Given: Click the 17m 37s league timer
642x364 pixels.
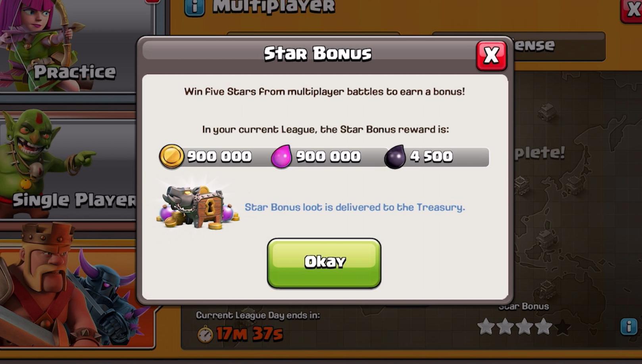Looking at the screenshot, I should (250, 334).
